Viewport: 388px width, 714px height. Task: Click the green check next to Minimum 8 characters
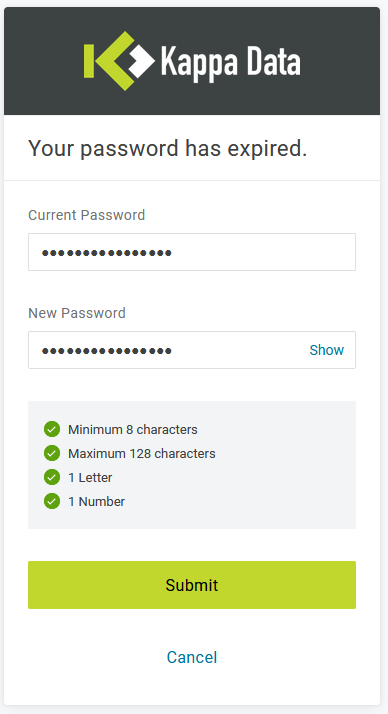click(x=52, y=429)
